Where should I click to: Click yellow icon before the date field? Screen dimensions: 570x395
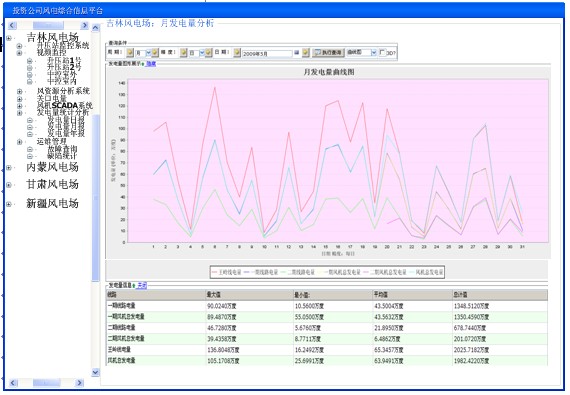[237, 53]
